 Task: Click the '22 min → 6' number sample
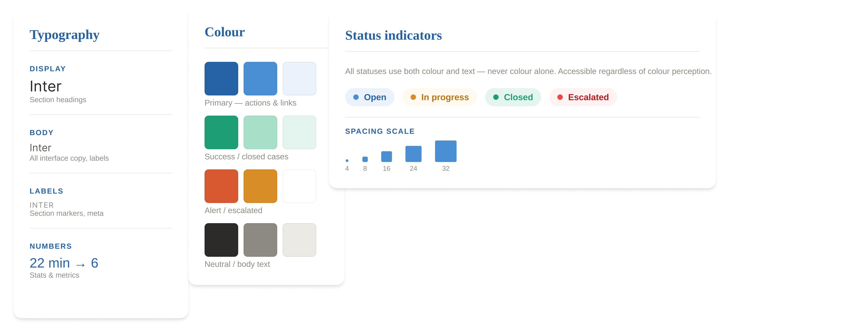(x=64, y=263)
